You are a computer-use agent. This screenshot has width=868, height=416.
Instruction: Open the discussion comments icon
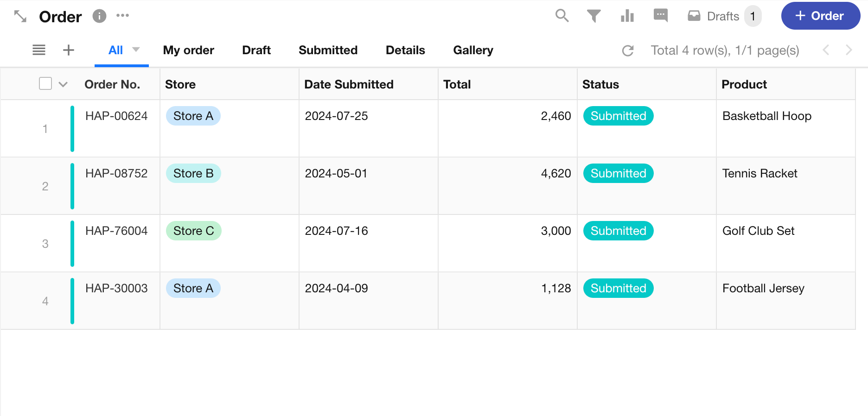pos(660,16)
